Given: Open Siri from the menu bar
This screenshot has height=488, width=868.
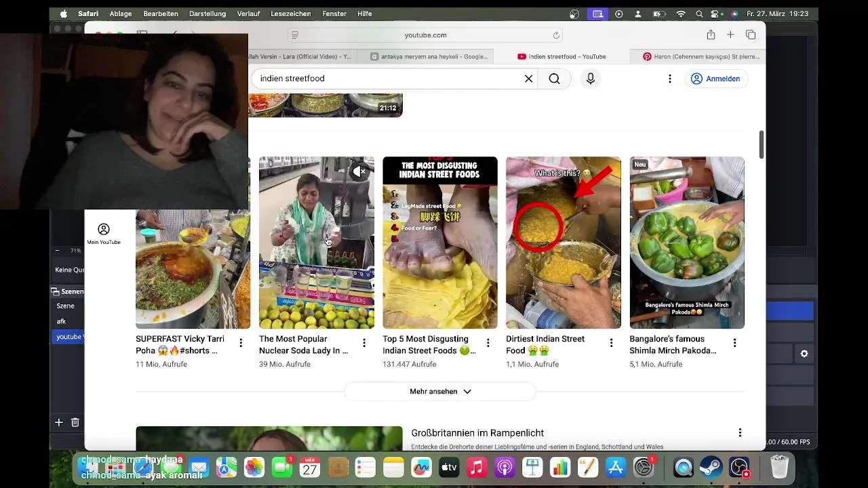Looking at the screenshot, I should [734, 14].
